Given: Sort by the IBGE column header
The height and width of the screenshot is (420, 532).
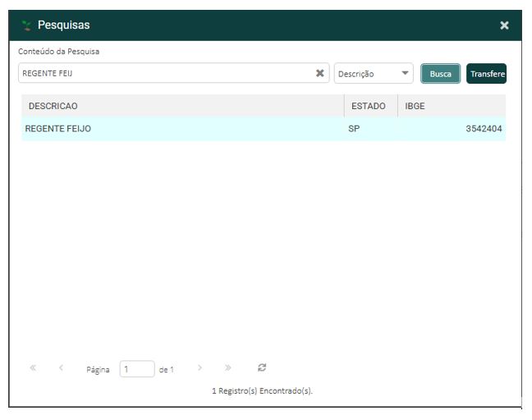Looking at the screenshot, I should tap(452, 106).
